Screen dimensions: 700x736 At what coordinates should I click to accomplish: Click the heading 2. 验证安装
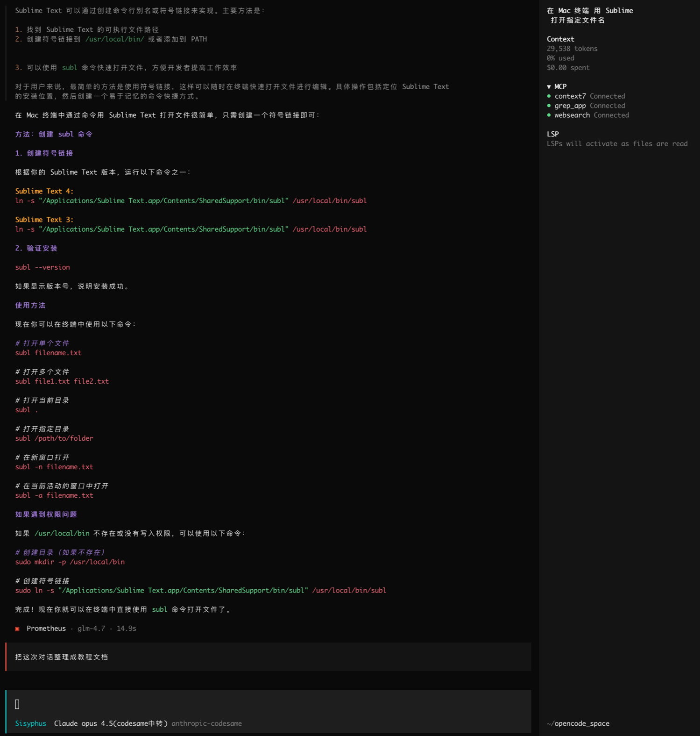[x=36, y=248]
